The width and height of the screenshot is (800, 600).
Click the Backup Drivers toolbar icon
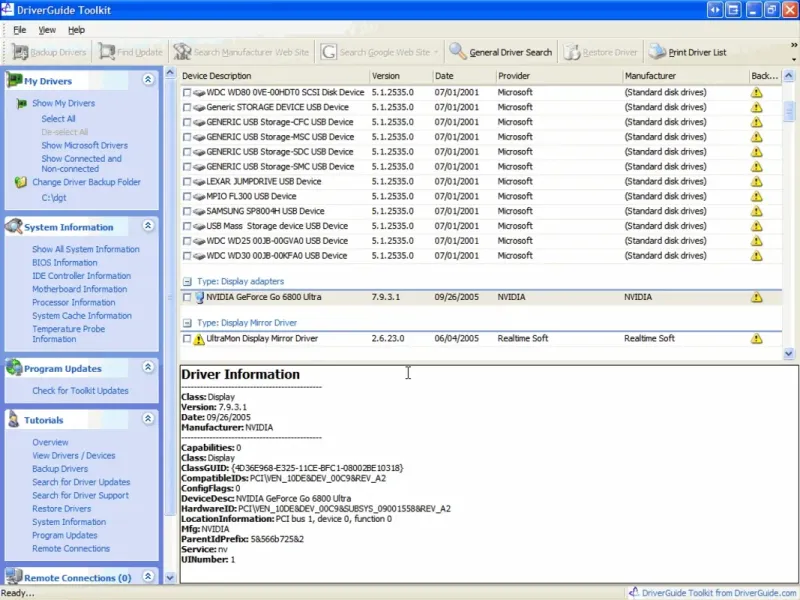coord(20,52)
